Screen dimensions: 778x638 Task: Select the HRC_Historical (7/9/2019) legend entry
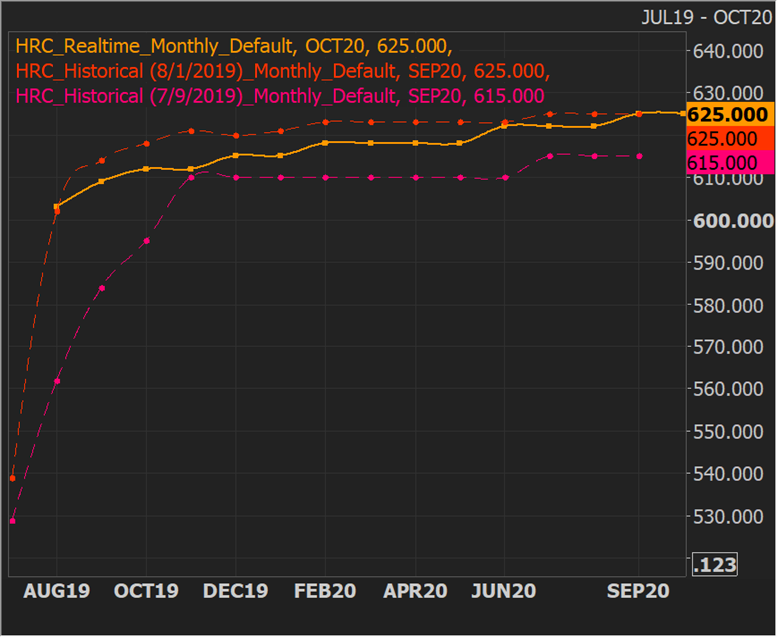point(280,96)
